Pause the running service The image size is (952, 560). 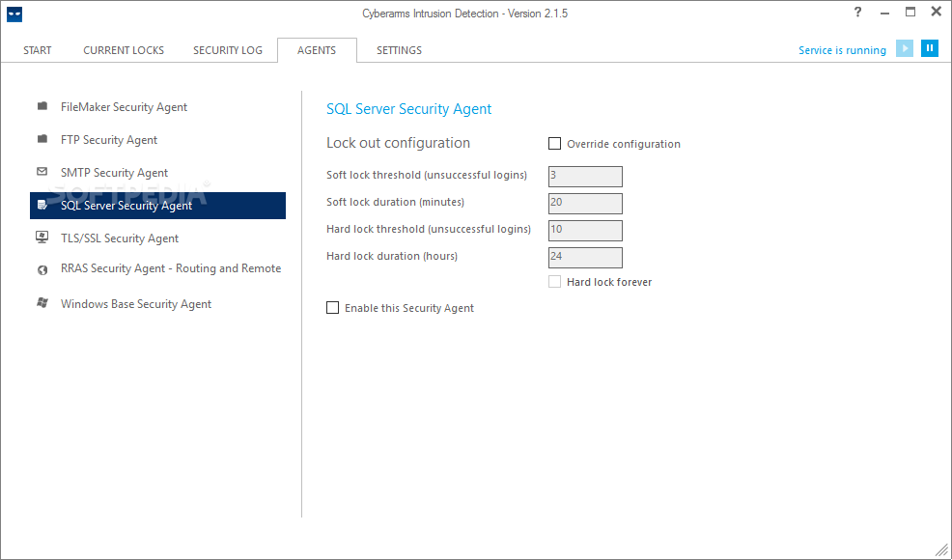click(930, 48)
